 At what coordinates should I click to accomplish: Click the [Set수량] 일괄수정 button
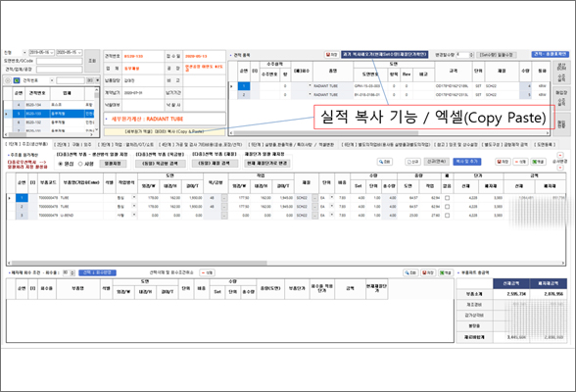click(497, 55)
